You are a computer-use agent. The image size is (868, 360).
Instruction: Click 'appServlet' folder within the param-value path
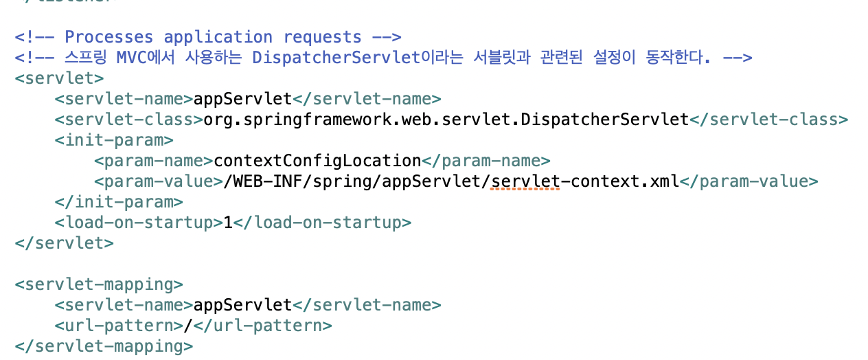(x=431, y=181)
